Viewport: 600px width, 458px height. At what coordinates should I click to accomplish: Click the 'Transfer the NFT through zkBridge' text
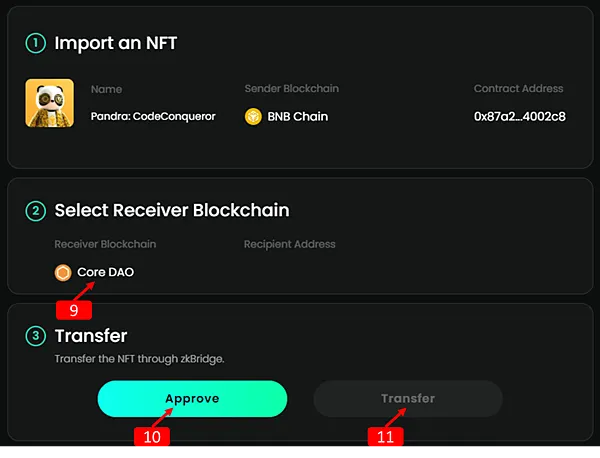pos(139,358)
